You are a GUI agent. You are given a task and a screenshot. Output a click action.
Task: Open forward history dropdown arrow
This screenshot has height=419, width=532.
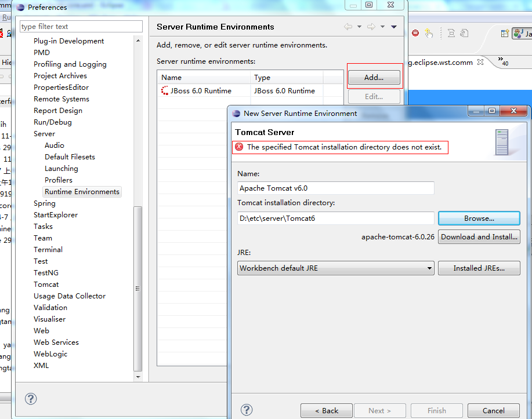click(x=382, y=27)
